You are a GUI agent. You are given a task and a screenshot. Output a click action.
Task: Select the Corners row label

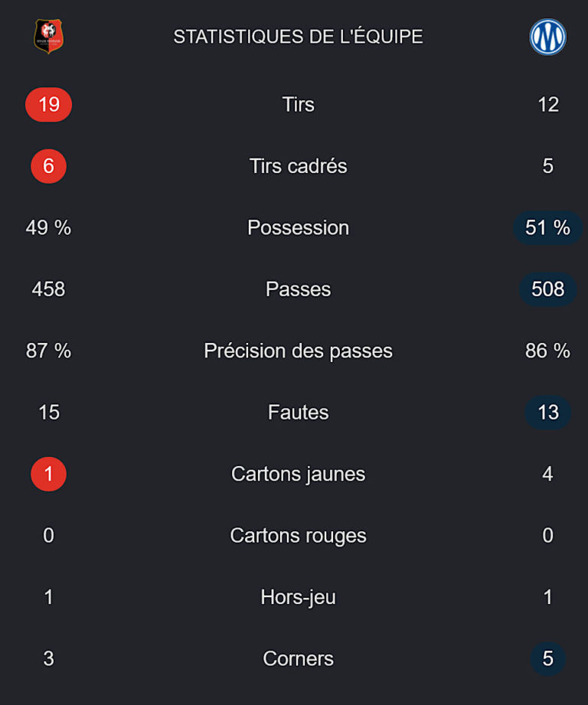pos(298,659)
